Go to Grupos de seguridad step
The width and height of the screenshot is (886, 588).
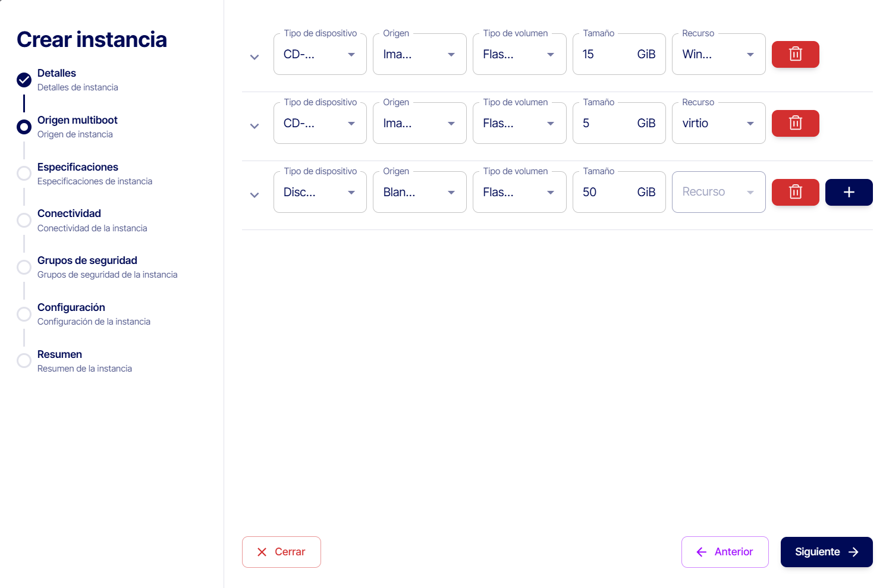[x=87, y=260]
